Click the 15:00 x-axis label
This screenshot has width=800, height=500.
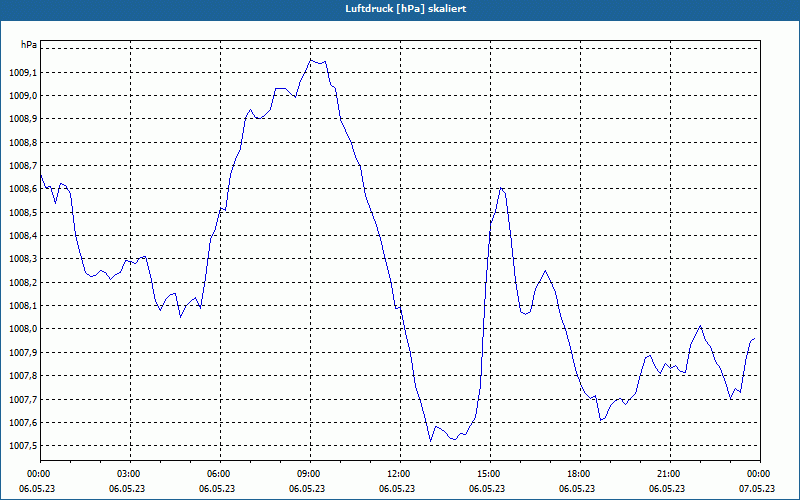pyautogui.click(x=490, y=474)
